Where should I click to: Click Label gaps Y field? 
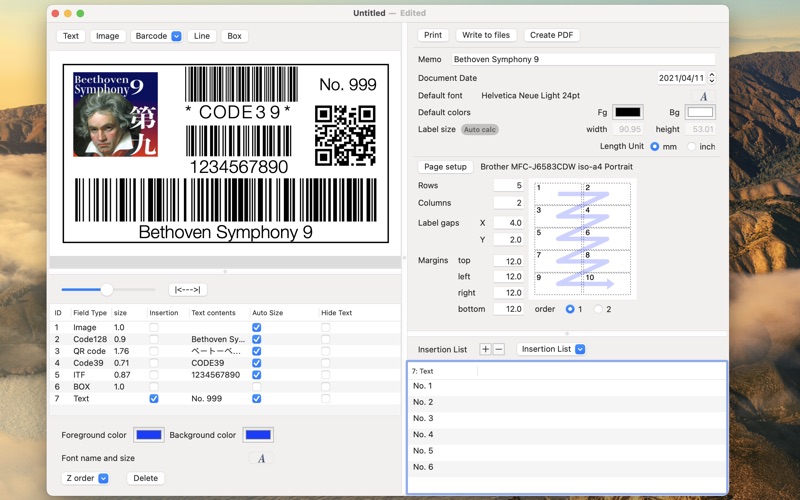coord(509,239)
